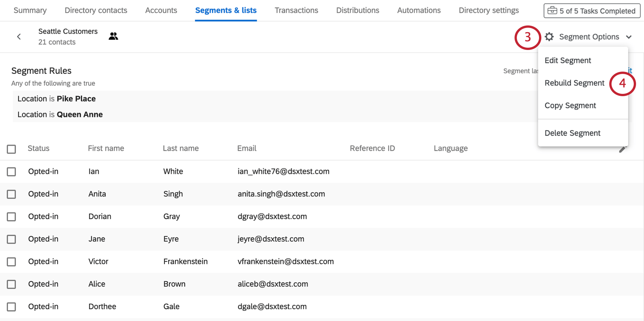Check the box next to Dorian Gray

coord(11,217)
